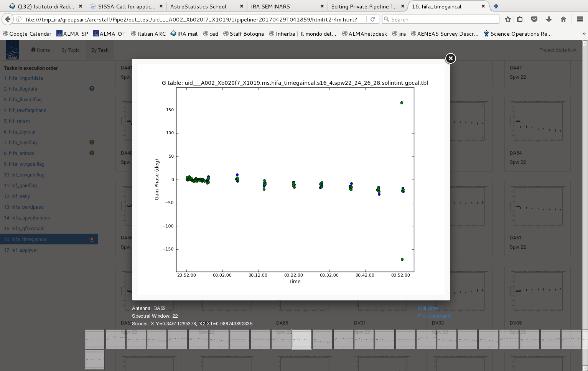This screenshot has width=588, height=371.
Task: Close the AstroStatistics School tab
Action: pos(242,6)
